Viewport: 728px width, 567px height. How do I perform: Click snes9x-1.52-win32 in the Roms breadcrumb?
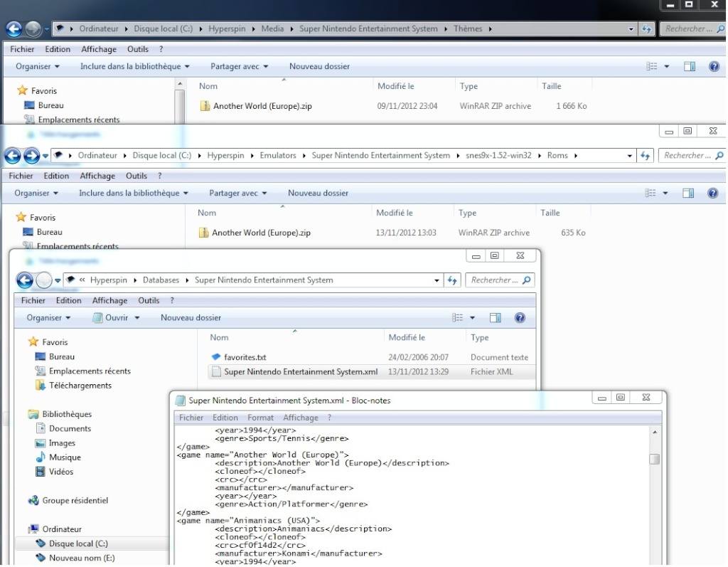498,156
